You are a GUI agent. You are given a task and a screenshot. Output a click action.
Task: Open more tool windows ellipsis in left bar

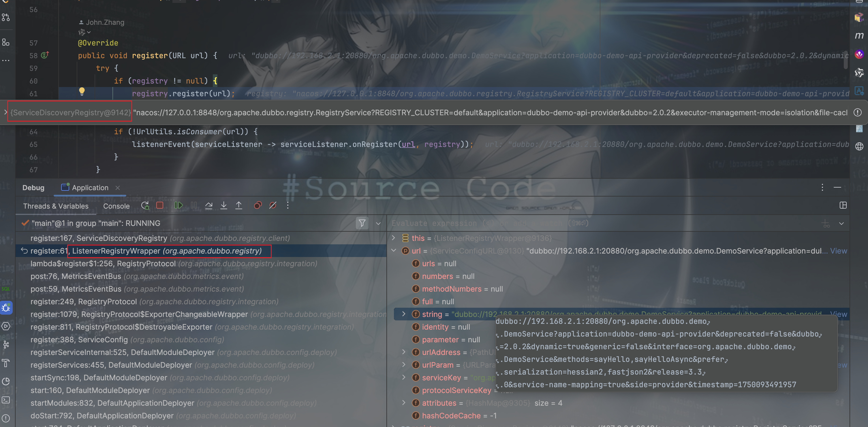click(x=6, y=60)
